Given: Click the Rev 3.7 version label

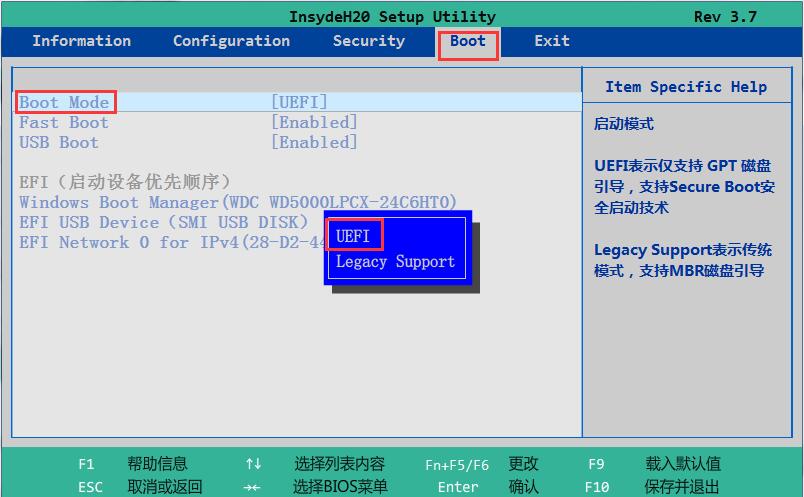Looking at the screenshot, I should [725, 17].
